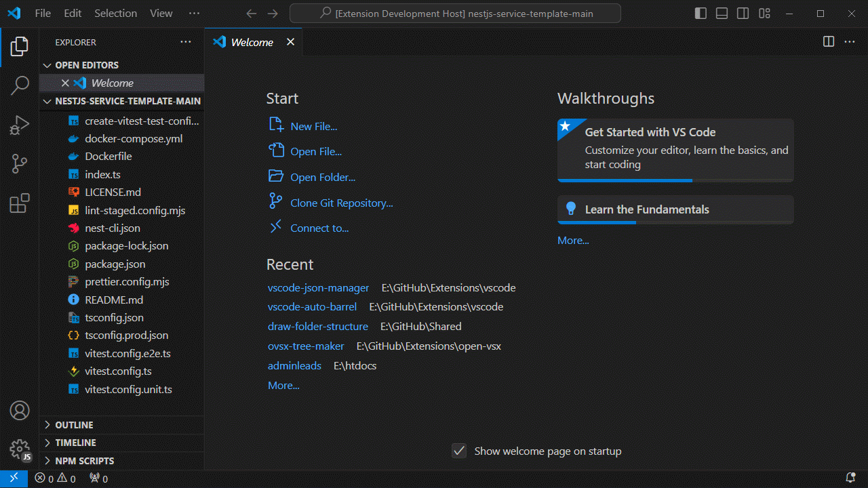This screenshot has height=488, width=868.
Task: Open recent vscode-auto-barrel project
Action: tap(312, 306)
